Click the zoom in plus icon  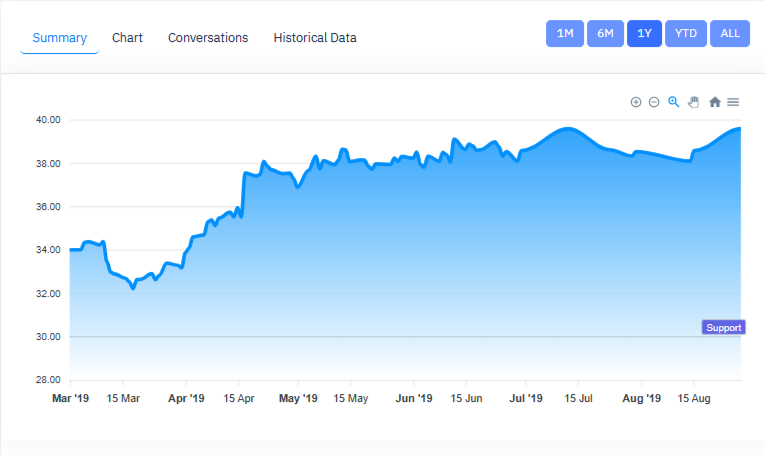pos(636,102)
